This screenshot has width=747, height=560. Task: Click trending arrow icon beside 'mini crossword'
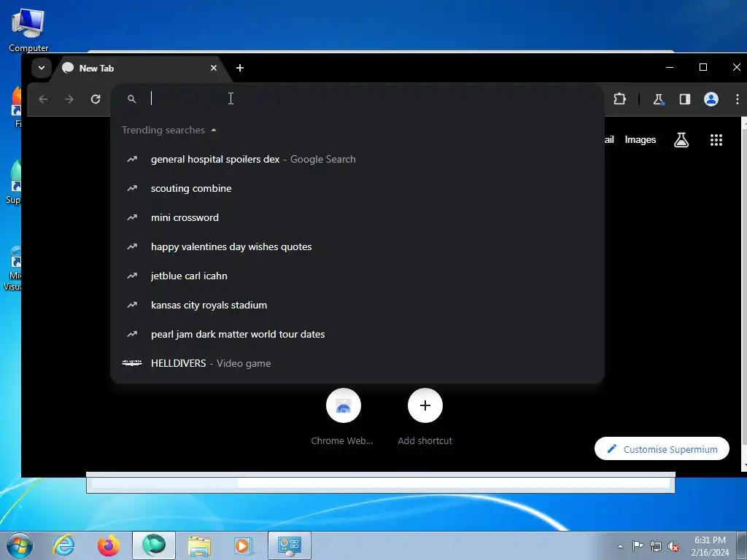(x=132, y=217)
